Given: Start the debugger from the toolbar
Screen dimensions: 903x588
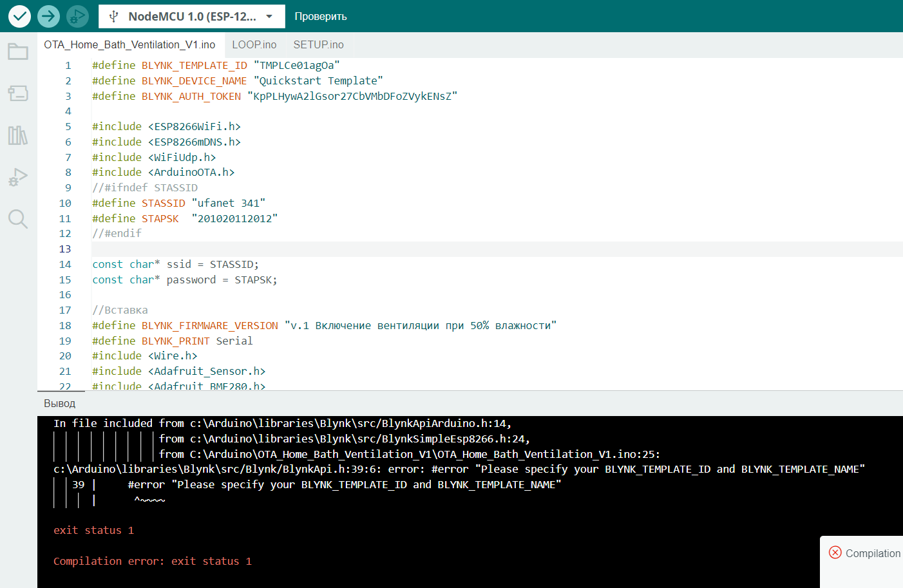Looking at the screenshot, I should coord(77,16).
